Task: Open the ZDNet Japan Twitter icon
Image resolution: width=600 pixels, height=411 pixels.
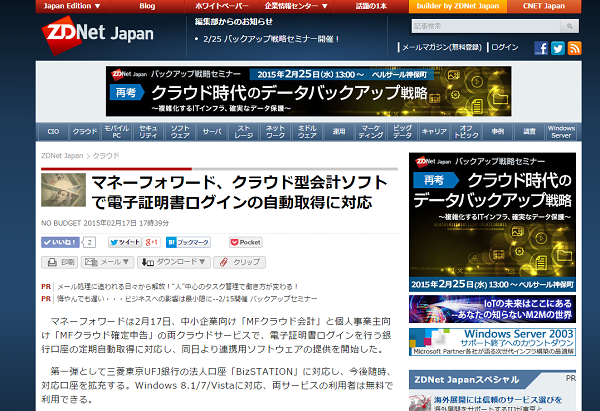Action: 558,48
